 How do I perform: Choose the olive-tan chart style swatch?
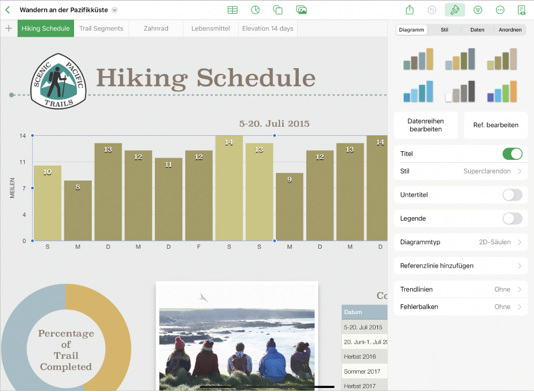(502, 59)
